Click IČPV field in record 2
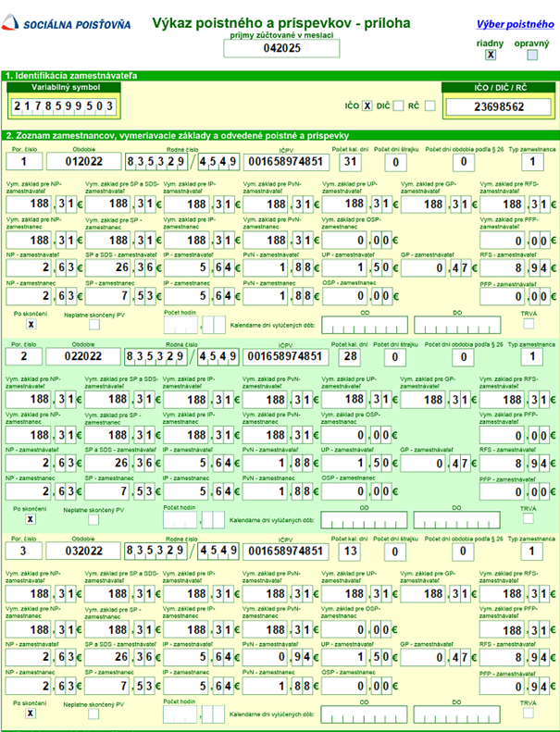This screenshot has width=560, height=732. tap(285, 356)
